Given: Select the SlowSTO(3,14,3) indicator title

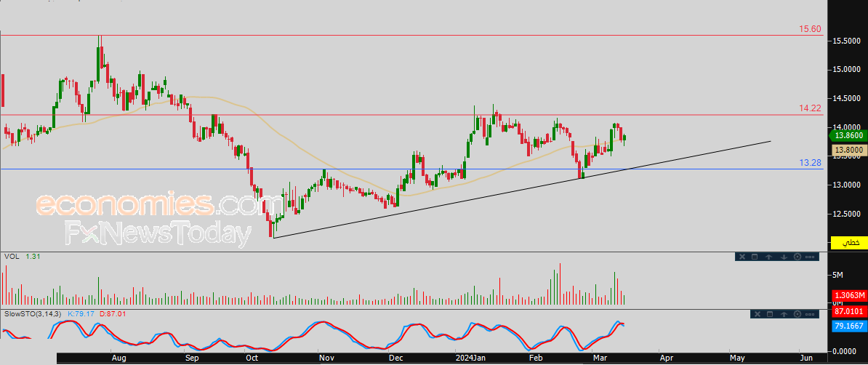Looking at the screenshot, I should pyautogui.click(x=33, y=314).
